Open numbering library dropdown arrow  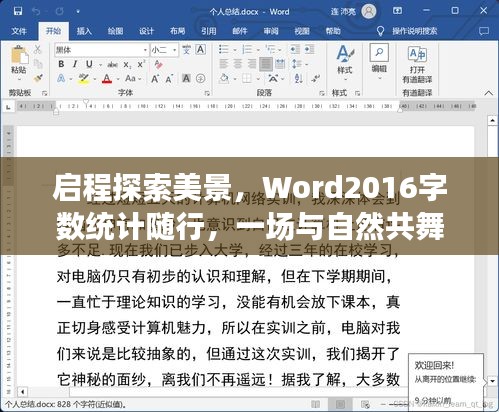tap(258, 50)
